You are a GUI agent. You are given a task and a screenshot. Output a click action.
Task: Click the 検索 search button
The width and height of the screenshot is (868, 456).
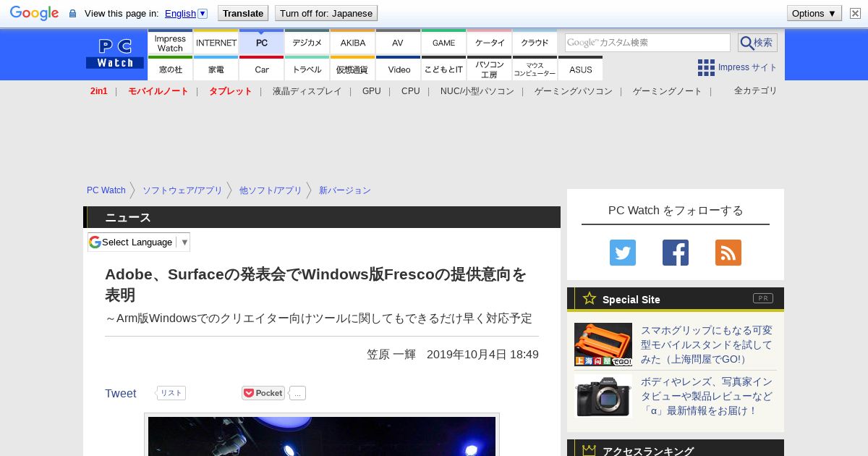coord(757,43)
